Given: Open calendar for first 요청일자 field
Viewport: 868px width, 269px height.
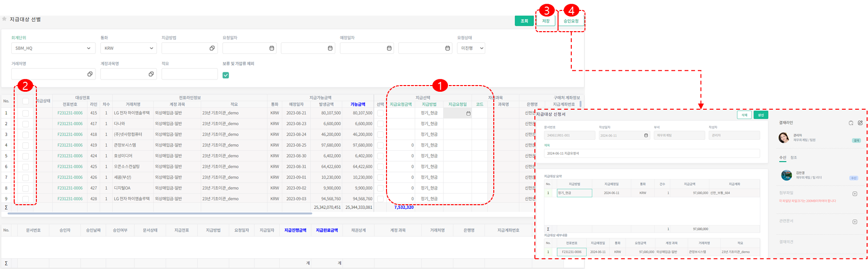Looking at the screenshot, I should (x=272, y=48).
